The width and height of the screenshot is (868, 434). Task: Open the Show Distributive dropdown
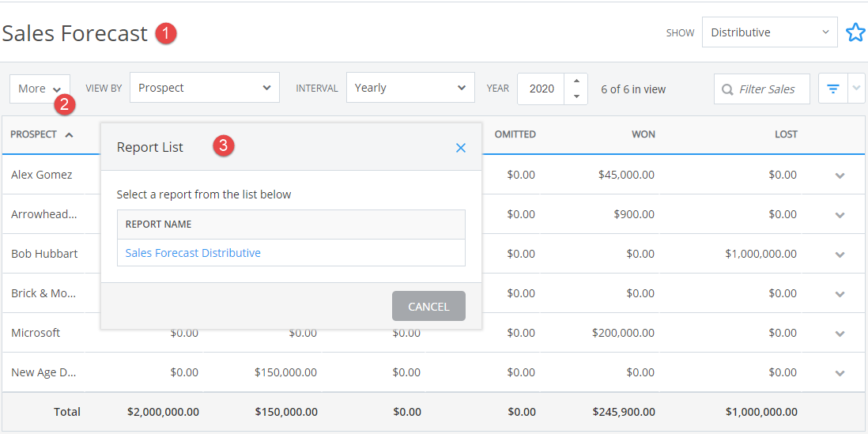[x=769, y=32]
